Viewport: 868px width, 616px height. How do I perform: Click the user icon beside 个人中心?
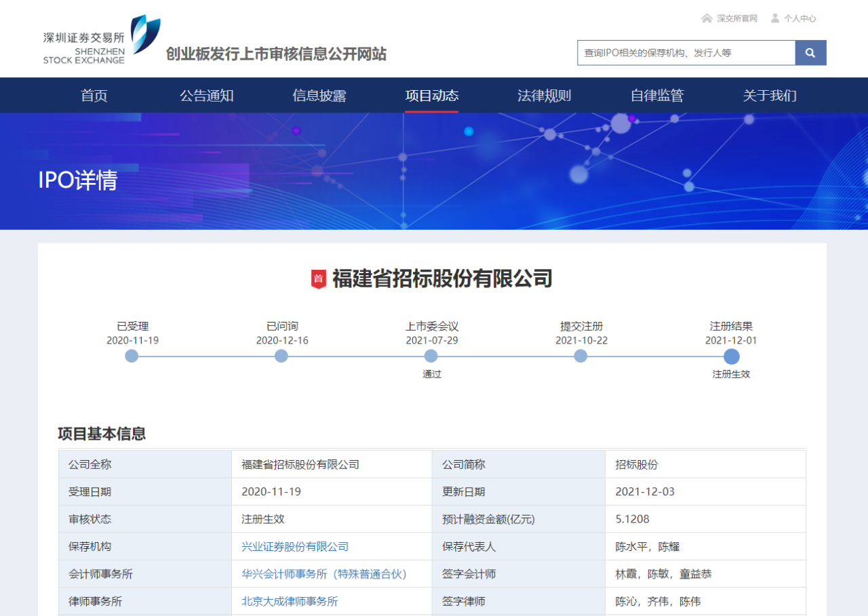[775, 18]
